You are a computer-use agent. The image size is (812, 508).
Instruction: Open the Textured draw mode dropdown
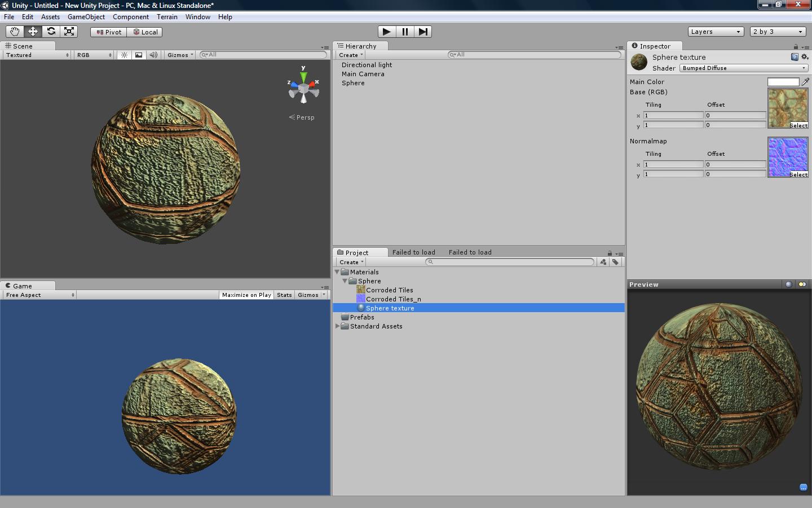pyautogui.click(x=37, y=55)
